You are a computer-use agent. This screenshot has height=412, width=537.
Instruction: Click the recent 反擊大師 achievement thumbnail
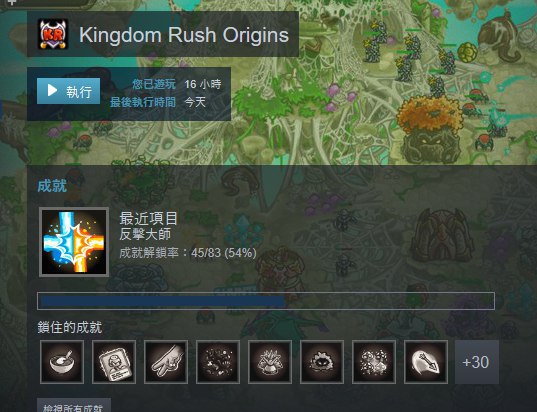pyautogui.click(x=74, y=242)
